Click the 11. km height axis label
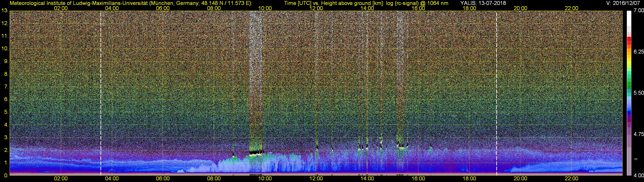This screenshot has width=644, height=182. click(x=5, y=36)
